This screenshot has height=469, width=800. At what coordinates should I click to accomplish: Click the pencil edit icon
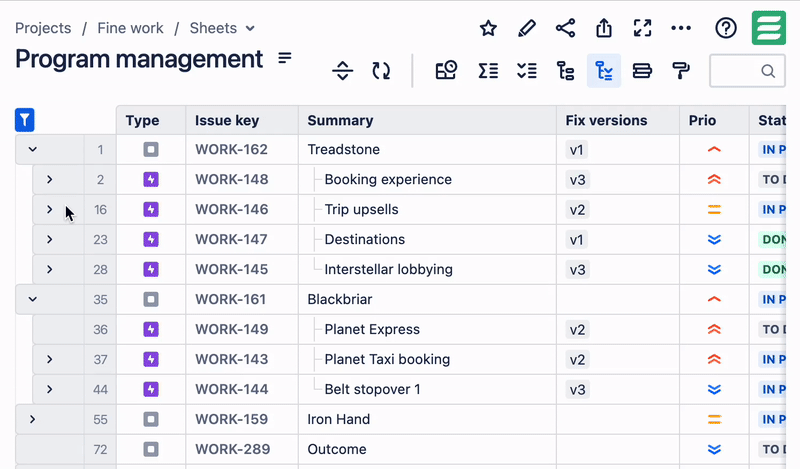tap(527, 28)
